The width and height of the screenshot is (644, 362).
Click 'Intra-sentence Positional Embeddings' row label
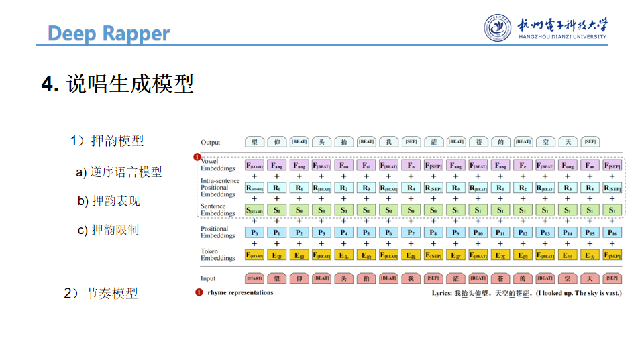[x=220, y=187]
